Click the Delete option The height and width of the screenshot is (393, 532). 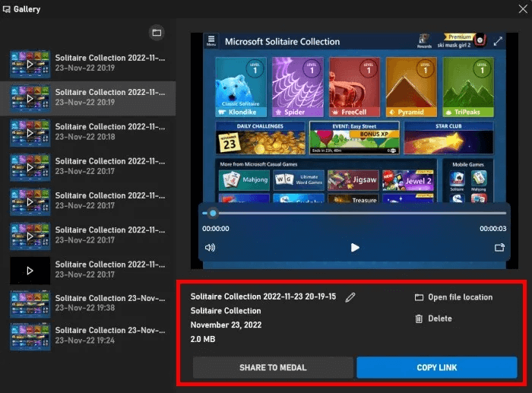point(434,319)
